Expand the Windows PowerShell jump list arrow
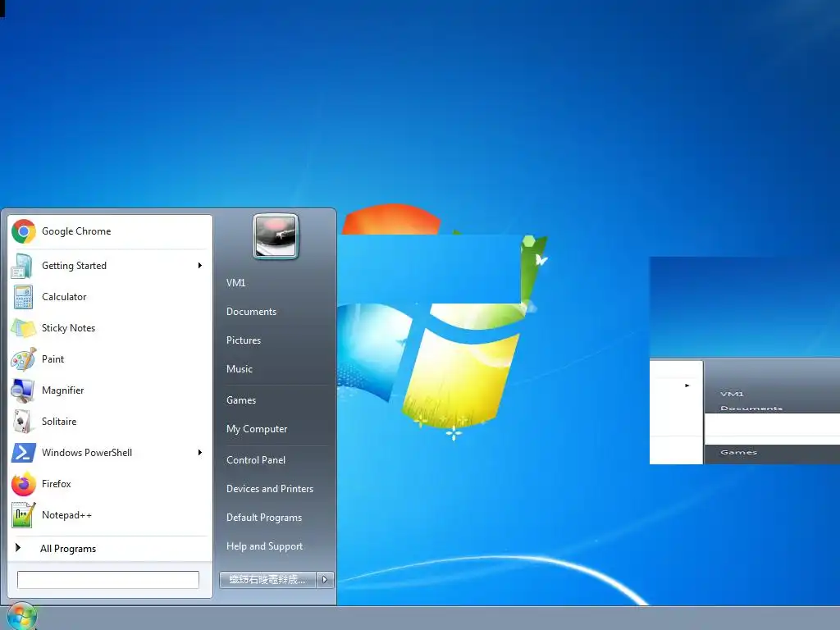This screenshot has width=840, height=630. click(x=200, y=453)
